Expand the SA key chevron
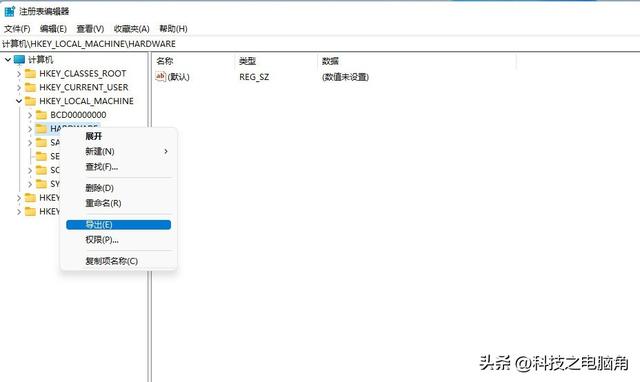 (x=30, y=143)
